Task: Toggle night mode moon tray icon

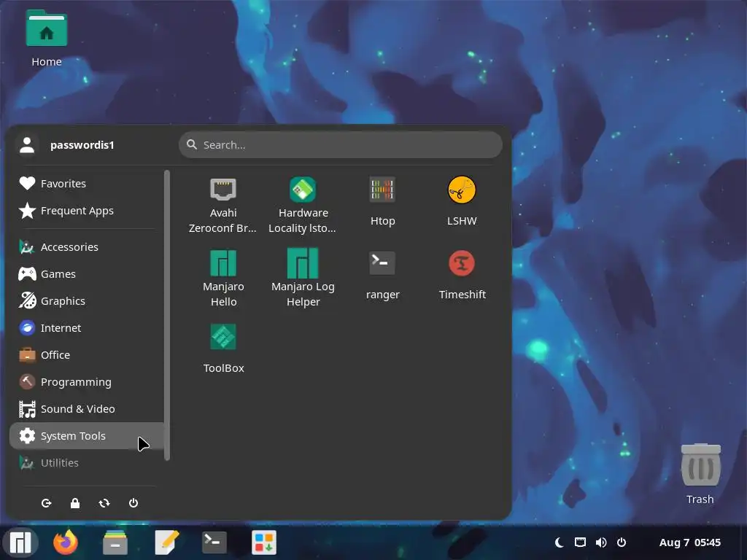Action: (x=560, y=542)
